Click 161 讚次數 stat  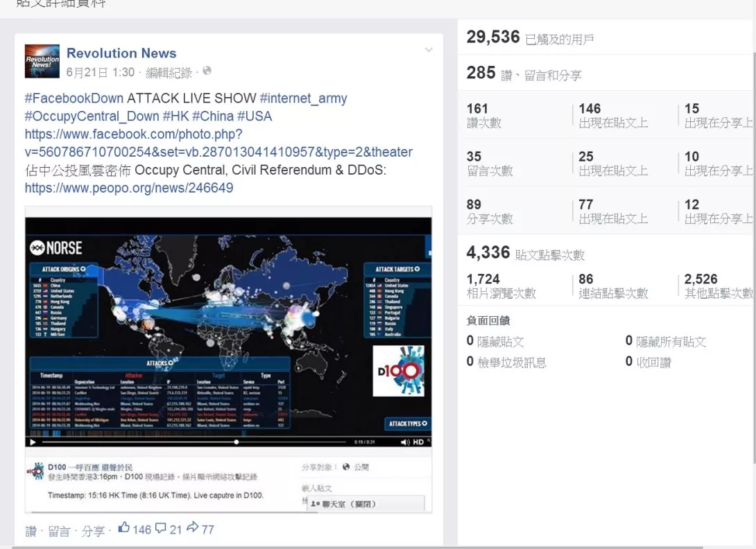(x=484, y=116)
